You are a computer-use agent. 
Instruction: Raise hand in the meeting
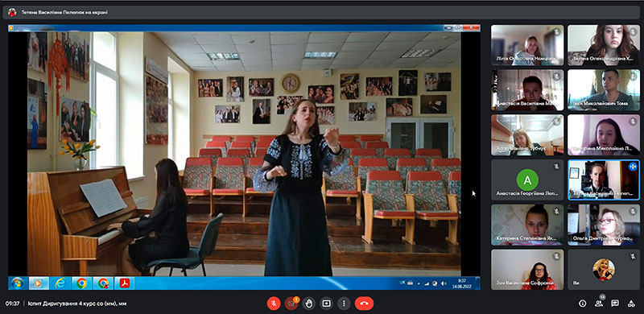tap(309, 304)
